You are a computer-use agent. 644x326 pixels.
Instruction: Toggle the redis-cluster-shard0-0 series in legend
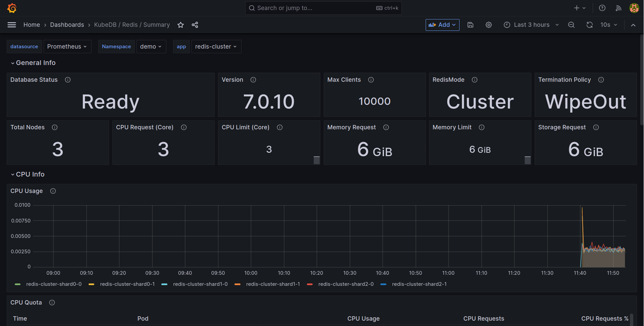point(54,284)
